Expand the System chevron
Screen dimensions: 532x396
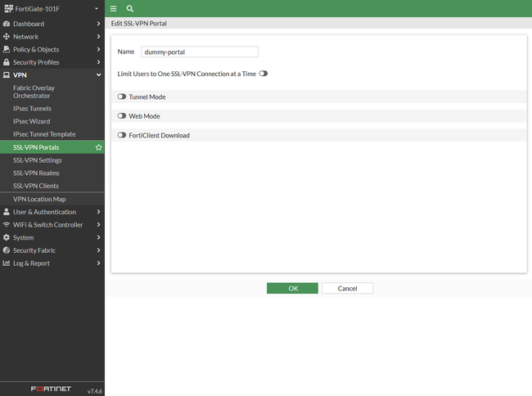point(98,237)
